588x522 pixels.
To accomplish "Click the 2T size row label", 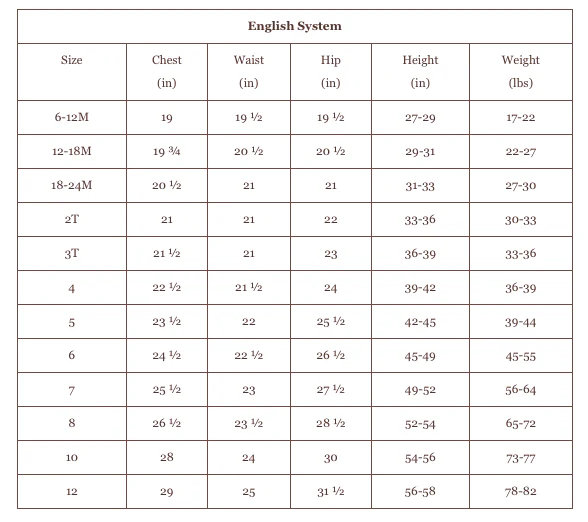I will (72, 219).
